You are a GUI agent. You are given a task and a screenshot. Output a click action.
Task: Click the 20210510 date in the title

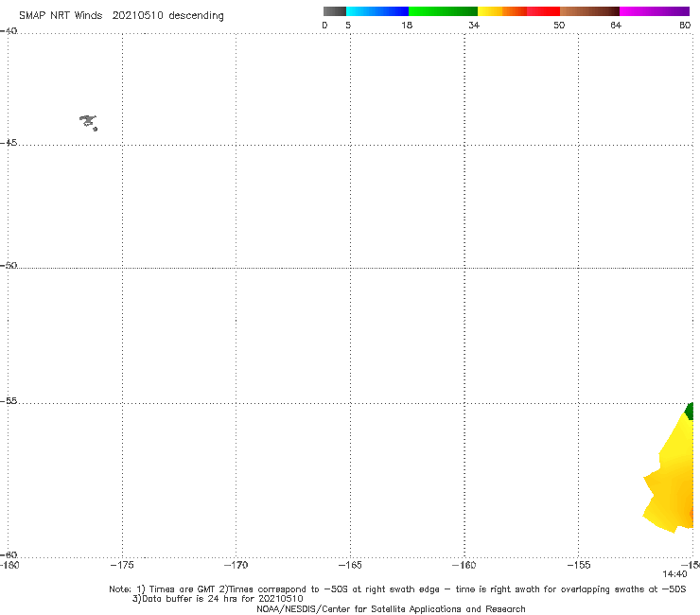pos(138,16)
